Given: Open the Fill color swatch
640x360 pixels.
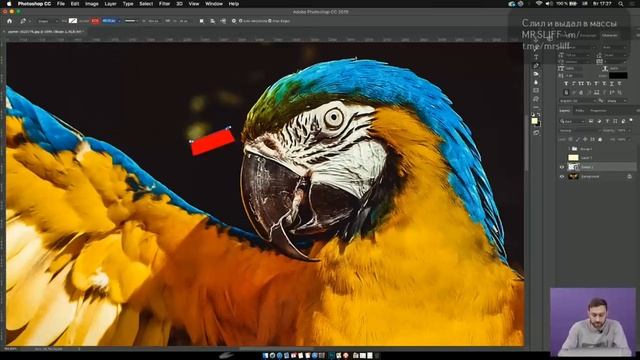Looking at the screenshot, I should (x=73, y=21).
